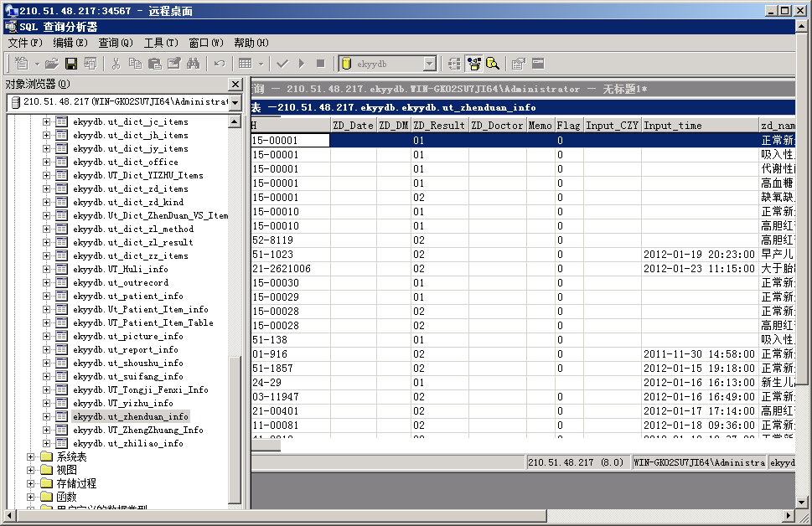Click the Object Browser tree scroll-up arrow
This screenshot has width=812, height=526.
click(235, 122)
